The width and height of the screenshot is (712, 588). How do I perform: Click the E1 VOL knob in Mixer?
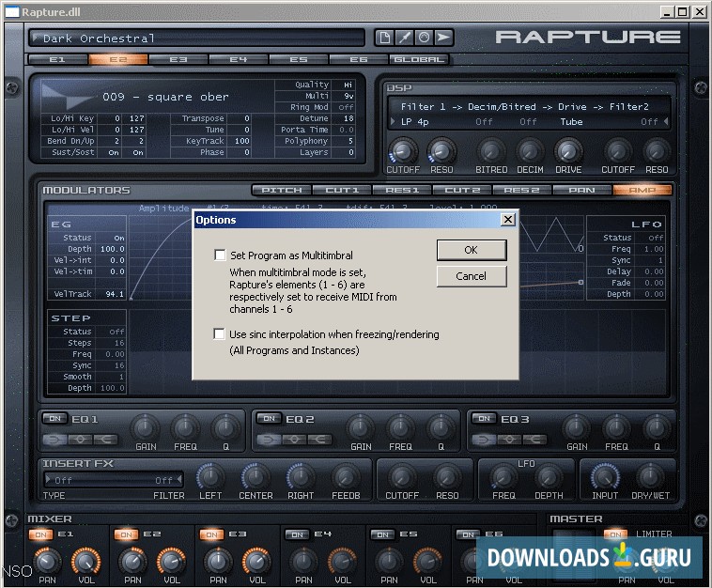[x=85, y=561]
